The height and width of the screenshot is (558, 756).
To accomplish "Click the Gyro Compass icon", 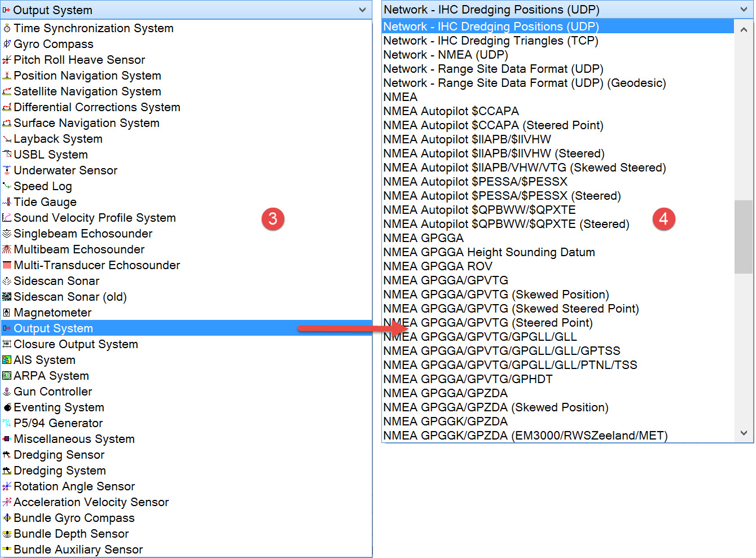I will tap(7, 44).
